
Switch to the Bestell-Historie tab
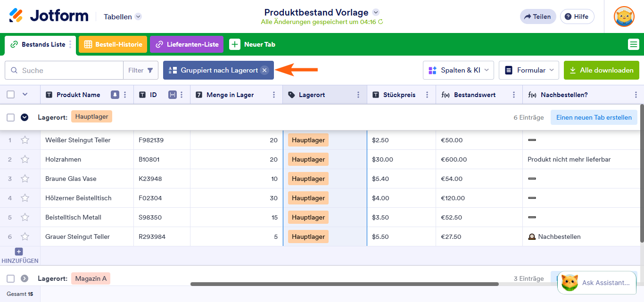[113, 44]
